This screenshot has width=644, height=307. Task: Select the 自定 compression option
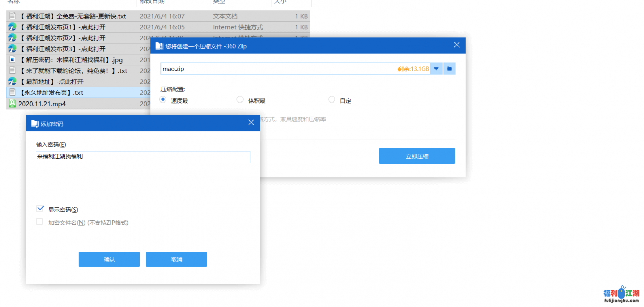(x=331, y=100)
